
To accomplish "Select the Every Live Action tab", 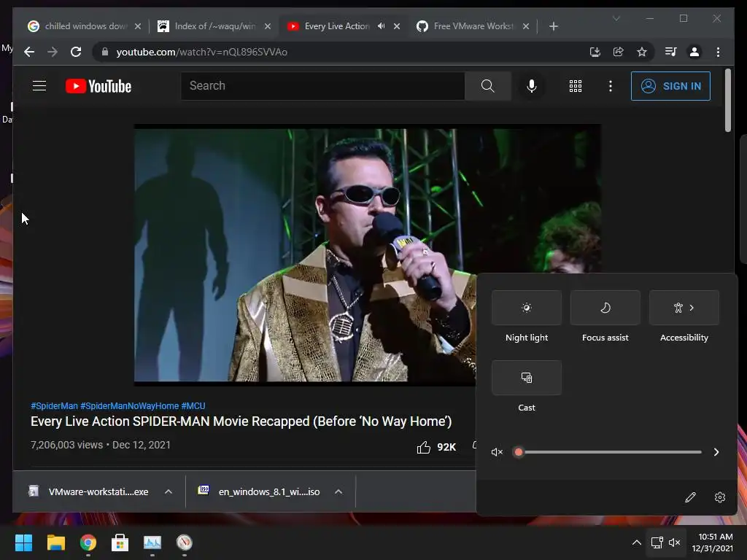I will pyautogui.click(x=336, y=26).
